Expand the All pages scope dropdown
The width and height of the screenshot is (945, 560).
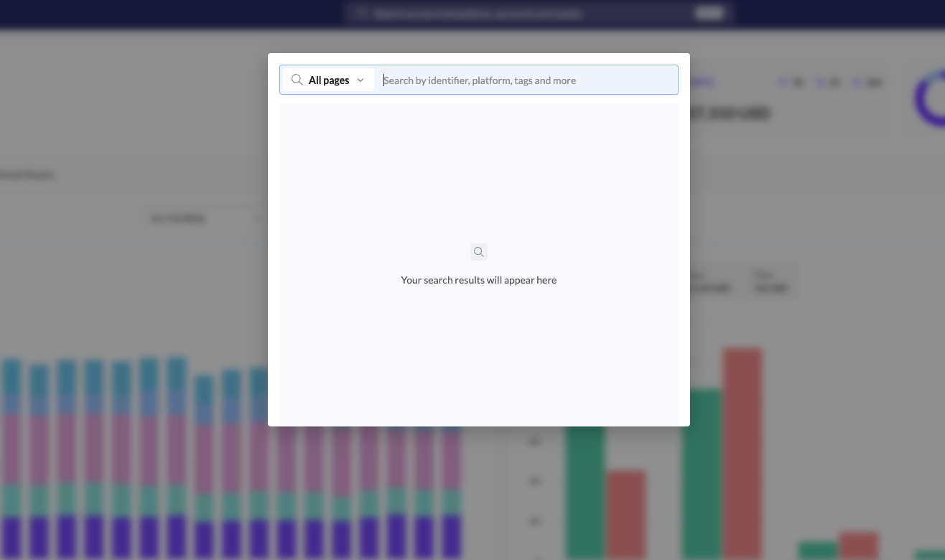pos(329,80)
